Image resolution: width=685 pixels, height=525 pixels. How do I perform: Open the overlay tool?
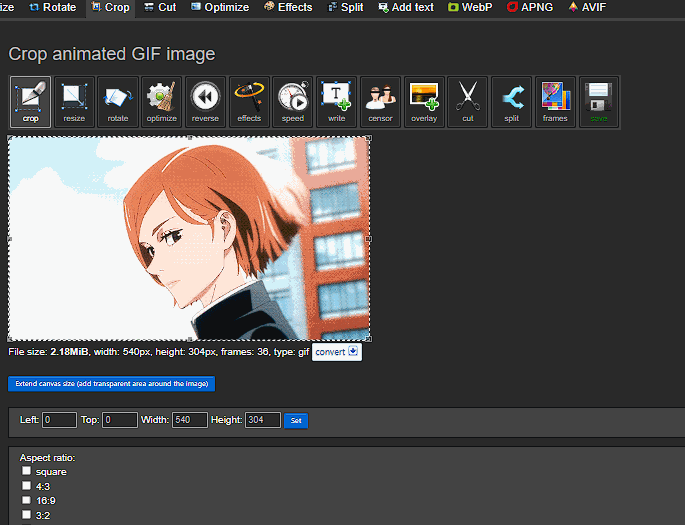point(424,102)
